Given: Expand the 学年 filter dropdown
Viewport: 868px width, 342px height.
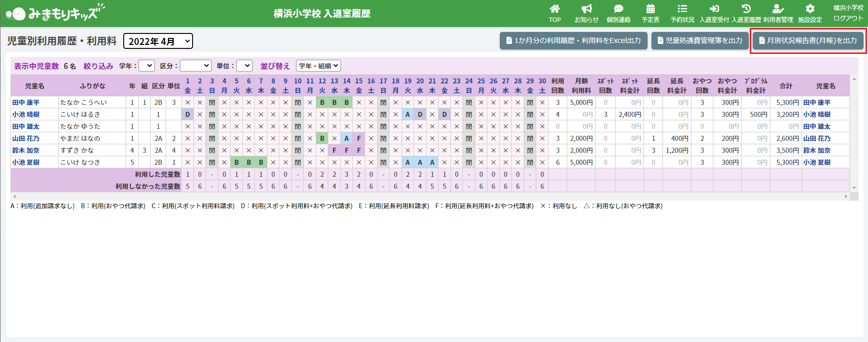Looking at the screenshot, I should pos(147,66).
